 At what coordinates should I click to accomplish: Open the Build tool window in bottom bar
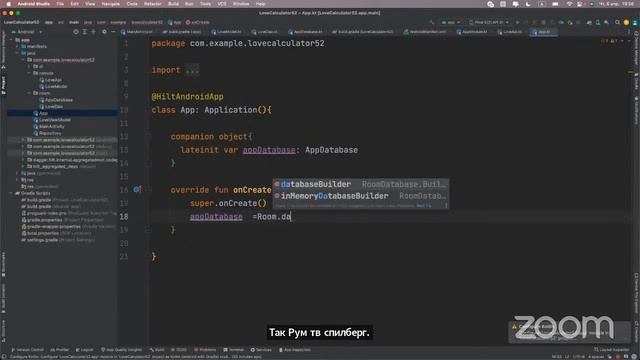tap(157, 350)
